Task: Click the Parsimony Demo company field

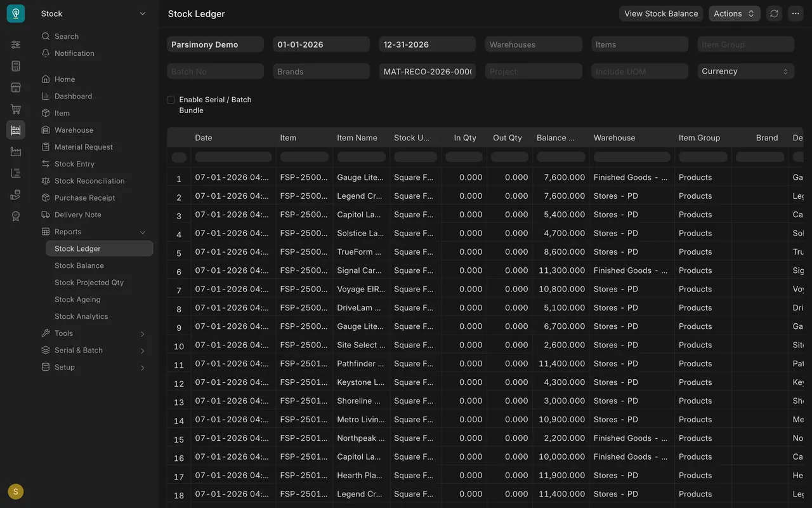Action: coord(215,44)
